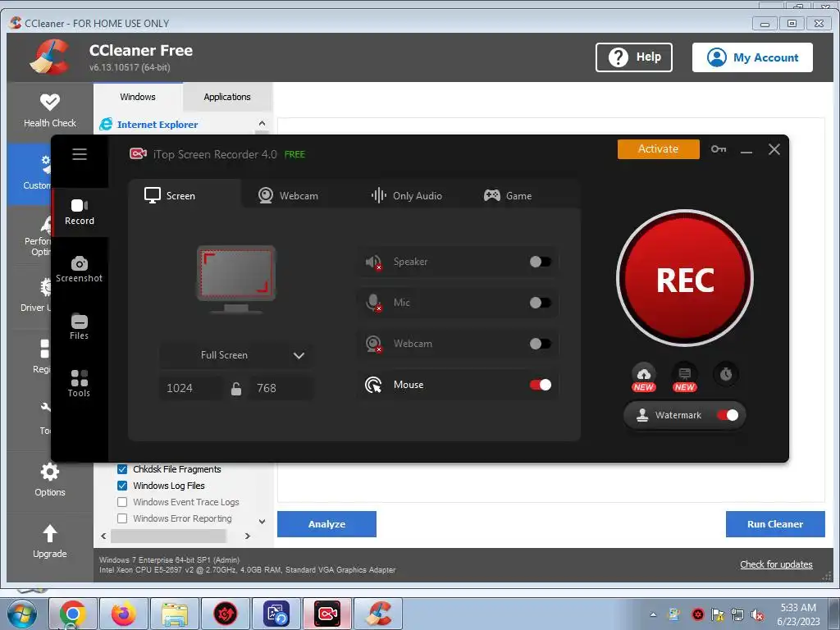
Task: Open CCleaner My Account
Action: point(752,57)
